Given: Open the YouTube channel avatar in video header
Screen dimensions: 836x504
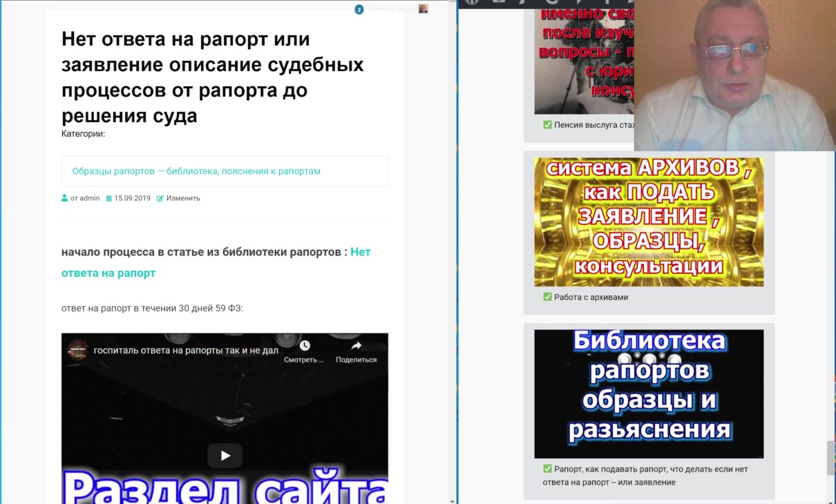Looking at the screenshot, I should pos(77,350).
